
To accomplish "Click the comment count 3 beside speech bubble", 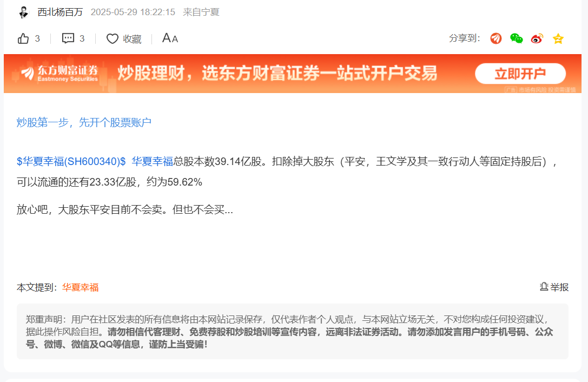I will coord(82,38).
